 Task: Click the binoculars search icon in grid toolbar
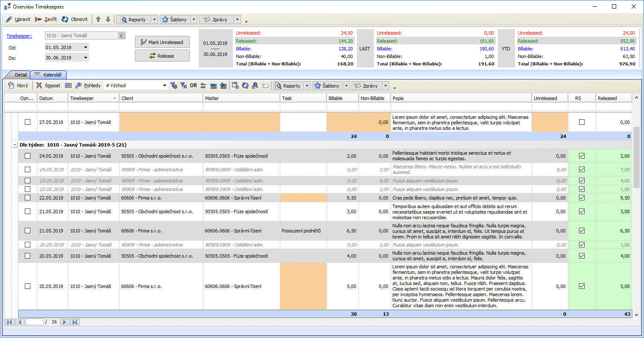[255, 85]
